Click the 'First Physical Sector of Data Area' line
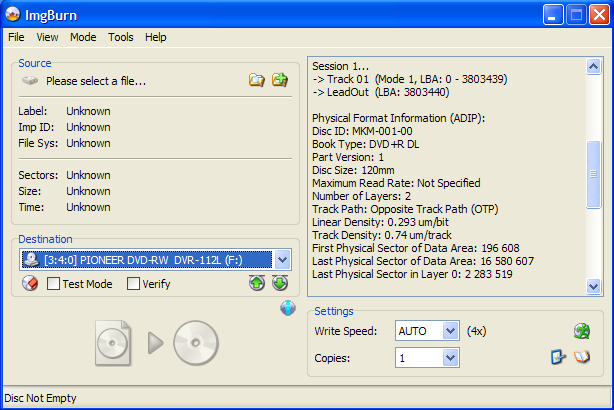Viewport: 614px width, 410px height. coord(415,248)
